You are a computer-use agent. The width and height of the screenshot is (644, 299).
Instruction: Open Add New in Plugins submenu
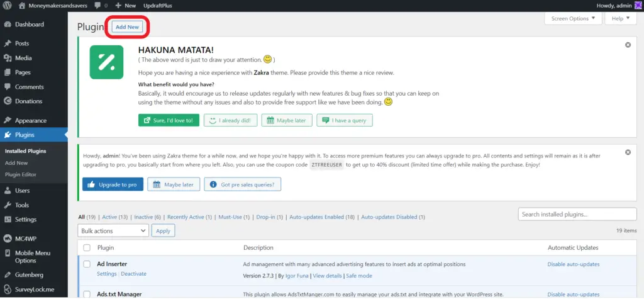point(16,163)
